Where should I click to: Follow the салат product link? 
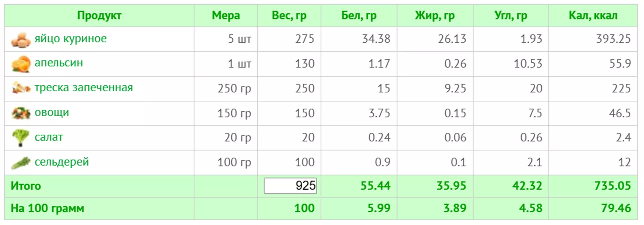coord(49,137)
